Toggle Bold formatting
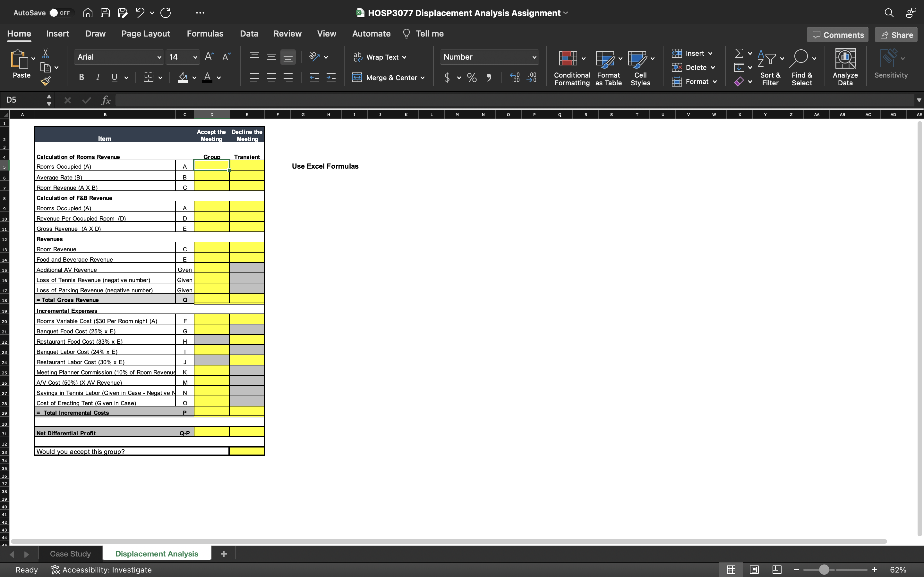Image resolution: width=924 pixels, height=577 pixels. pyautogui.click(x=81, y=78)
